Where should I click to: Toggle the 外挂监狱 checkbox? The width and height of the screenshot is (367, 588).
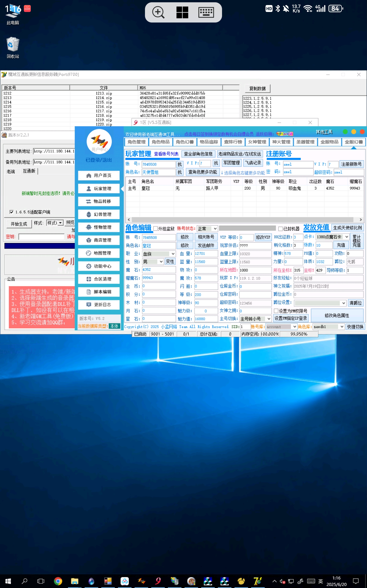point(156,228)
